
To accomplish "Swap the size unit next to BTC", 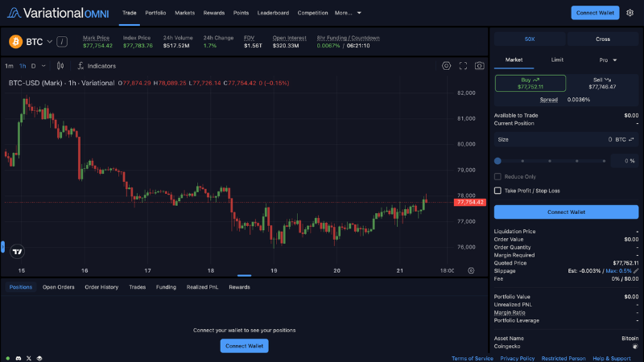I will (632, 139).
